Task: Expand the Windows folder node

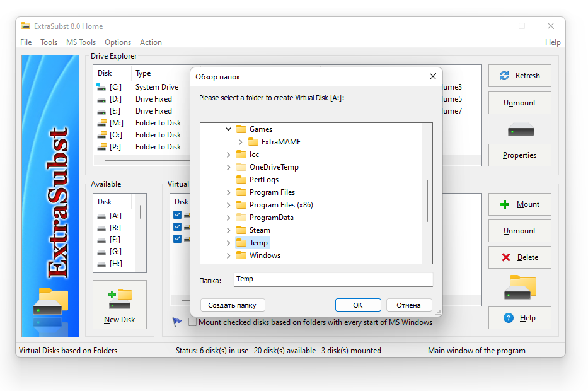Action: coord(228,255)
